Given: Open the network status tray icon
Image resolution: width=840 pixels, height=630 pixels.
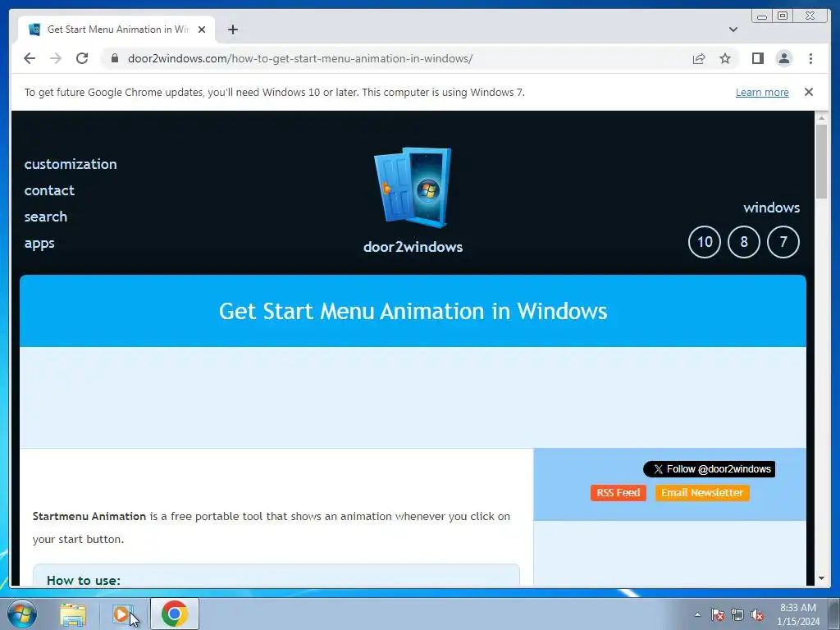Looking at the screenshot, I should click(x=737, y=614).
